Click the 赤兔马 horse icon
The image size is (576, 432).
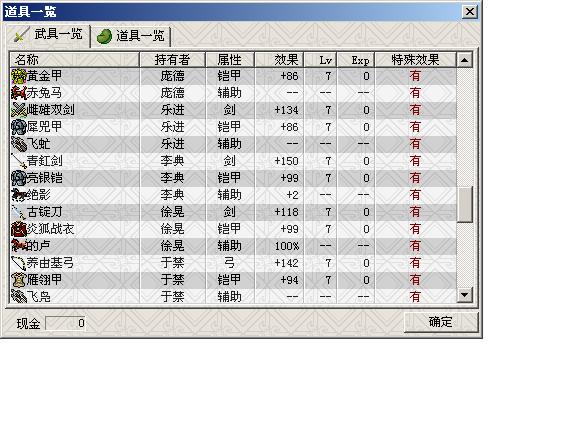click(18, 93)
